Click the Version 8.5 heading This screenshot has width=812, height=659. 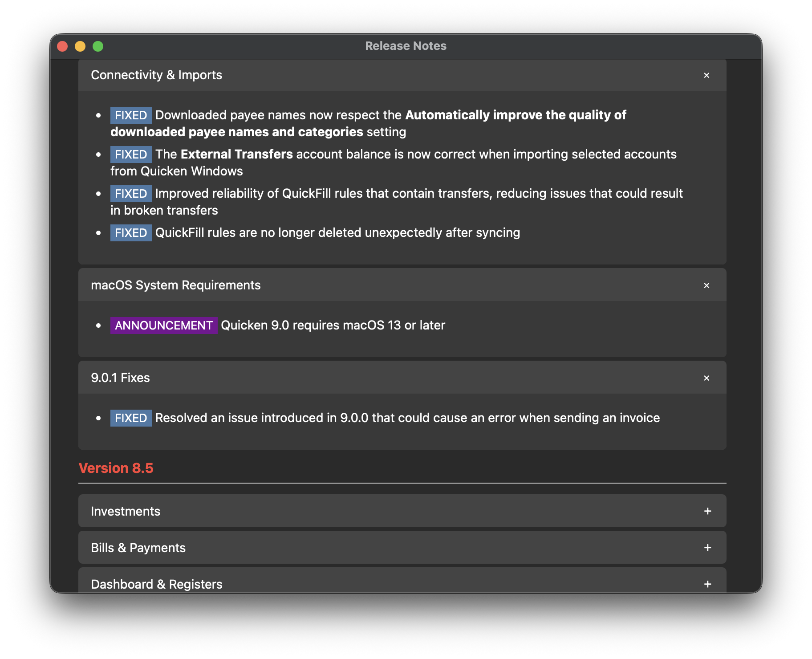coord(116,468)
